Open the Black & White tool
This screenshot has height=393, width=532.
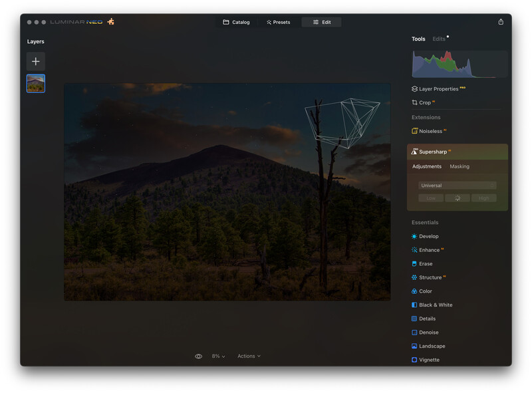coord(432,305)
